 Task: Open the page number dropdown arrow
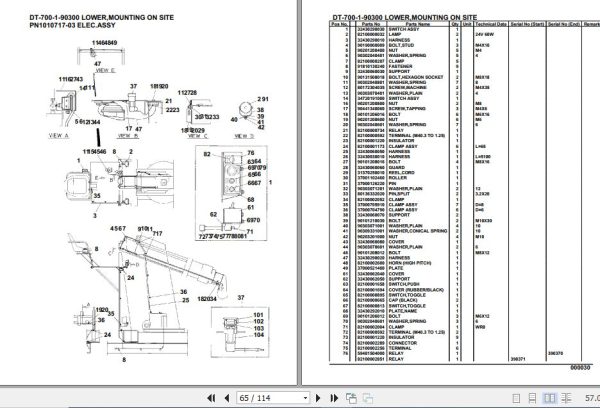point(305,398)
